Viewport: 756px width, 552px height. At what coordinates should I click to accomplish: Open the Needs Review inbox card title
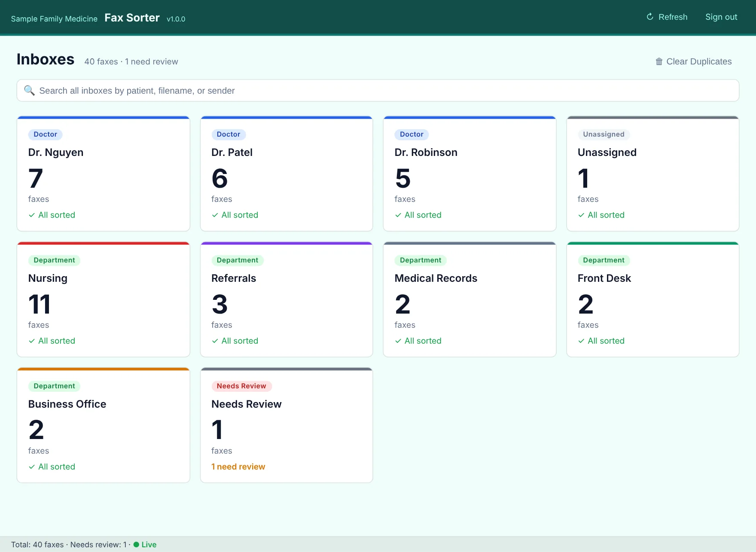247,404
